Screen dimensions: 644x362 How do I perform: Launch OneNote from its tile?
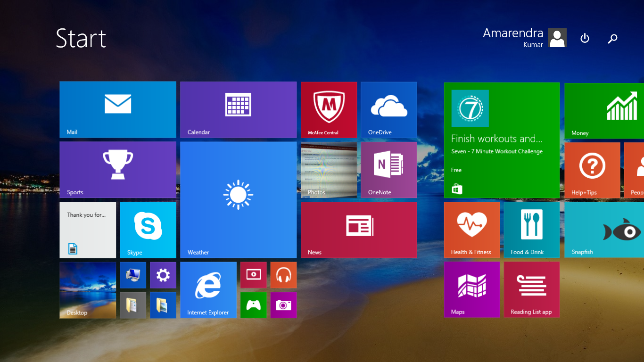pyautogui.click(x=388, y=170)
